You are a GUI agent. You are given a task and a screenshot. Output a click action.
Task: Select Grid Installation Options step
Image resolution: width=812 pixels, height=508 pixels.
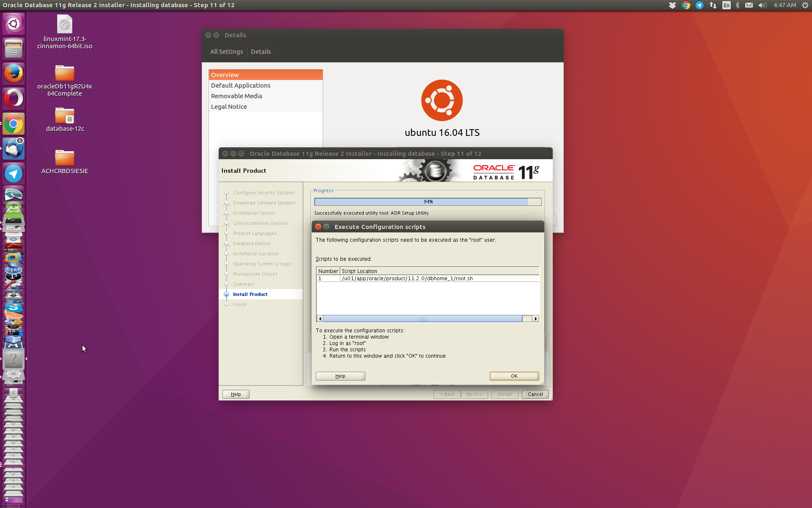261,223
